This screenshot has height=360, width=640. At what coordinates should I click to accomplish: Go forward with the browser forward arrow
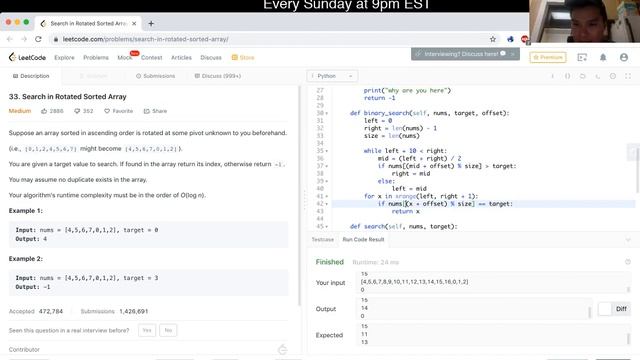[x=24, y=39]
